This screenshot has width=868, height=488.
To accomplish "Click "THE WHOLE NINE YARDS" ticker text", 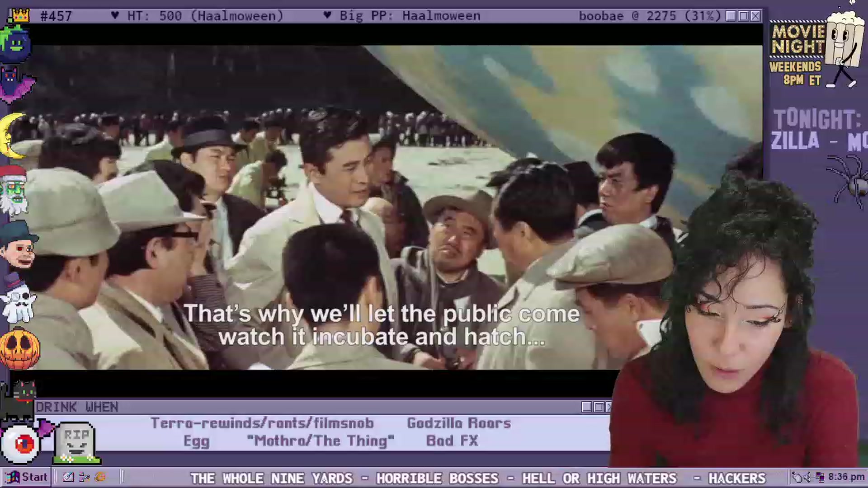I will pos(271,478).
